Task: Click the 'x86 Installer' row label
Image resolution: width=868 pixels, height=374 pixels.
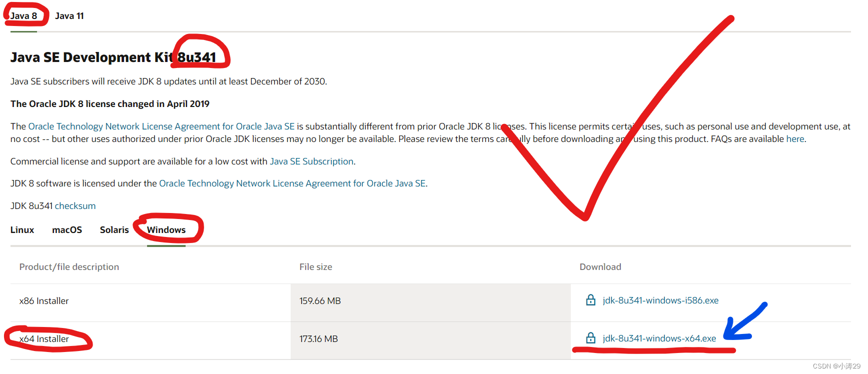Action: pos(44,301)
